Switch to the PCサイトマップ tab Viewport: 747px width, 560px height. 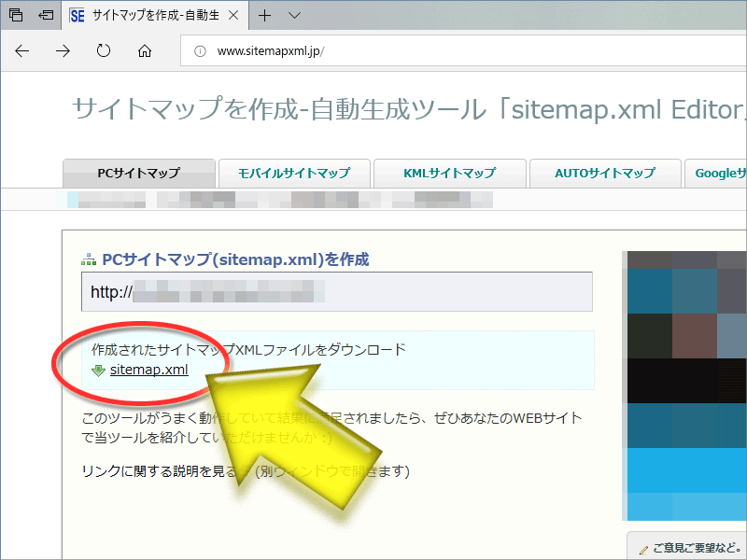pos(138,173)
